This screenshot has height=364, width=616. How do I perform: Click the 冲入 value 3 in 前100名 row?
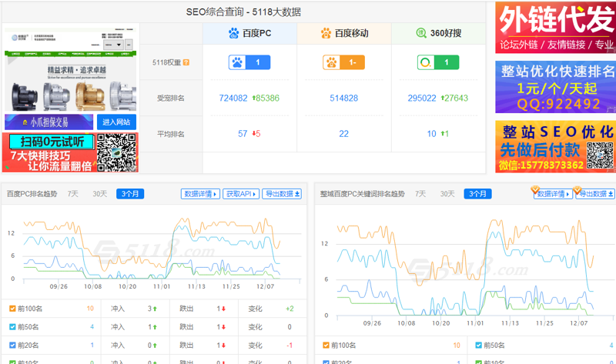(149, 309)
